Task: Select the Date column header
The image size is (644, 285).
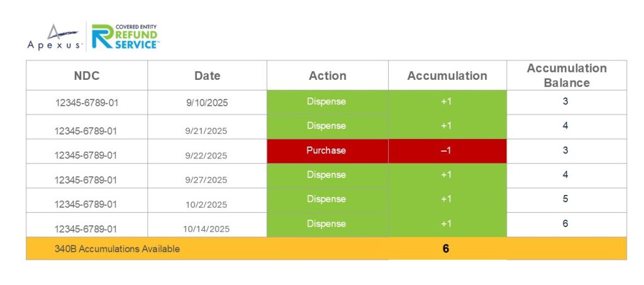Action: pos(207,75)
